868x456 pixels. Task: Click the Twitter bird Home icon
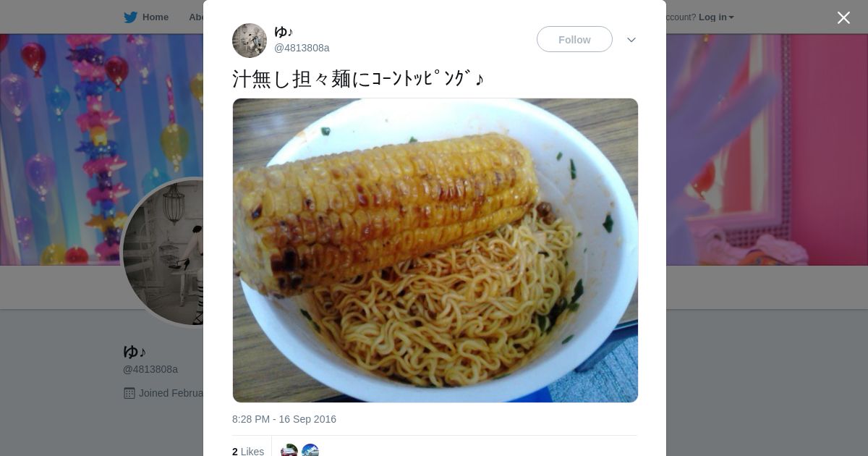130,17
